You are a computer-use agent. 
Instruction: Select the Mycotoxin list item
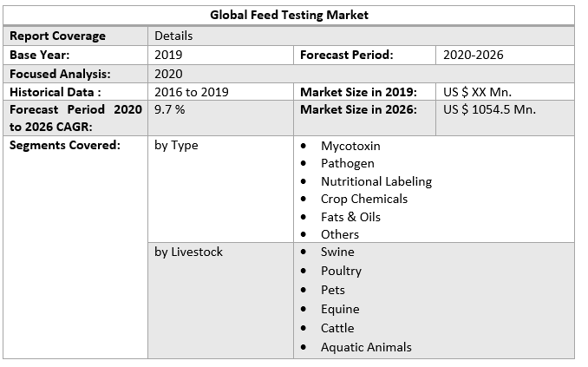[350, 146]
